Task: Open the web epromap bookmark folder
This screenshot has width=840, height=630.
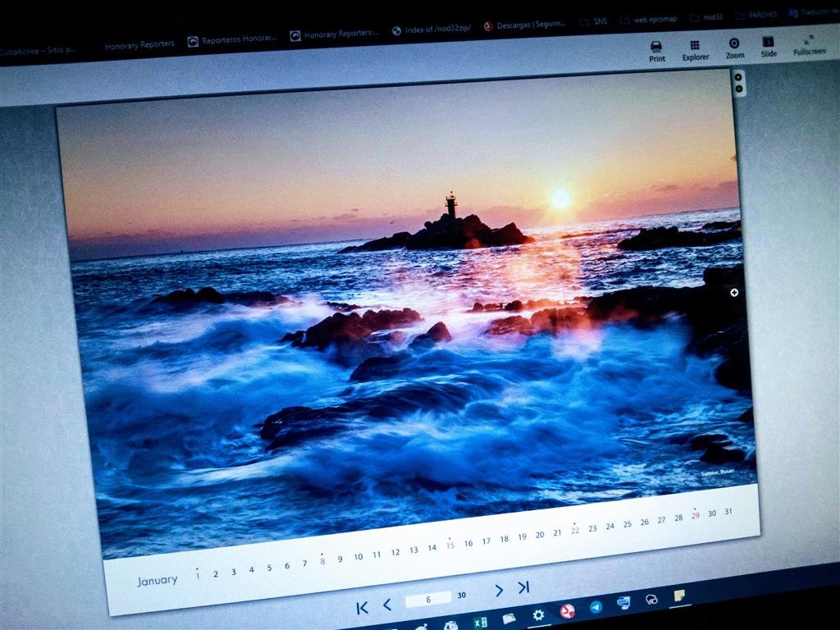Action: click(649, 20)
